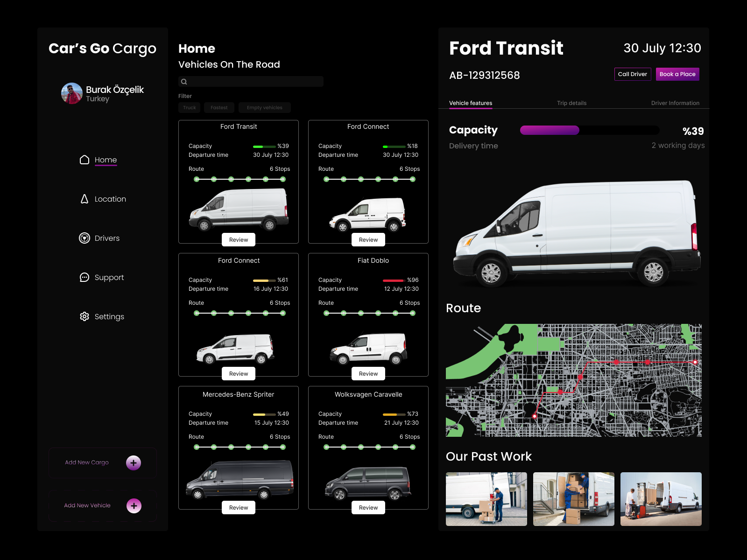Viewport: 747px width, 560px height.
Task: Open the Driver Information tab
Action: click(x=675, y=103)
